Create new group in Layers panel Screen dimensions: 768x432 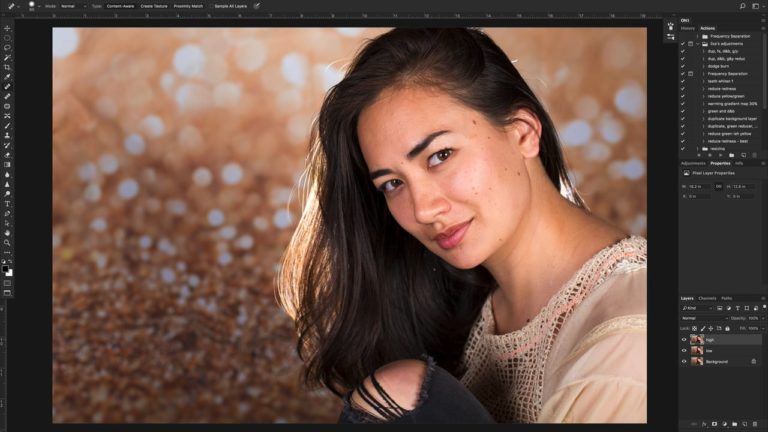click(735, 424)
